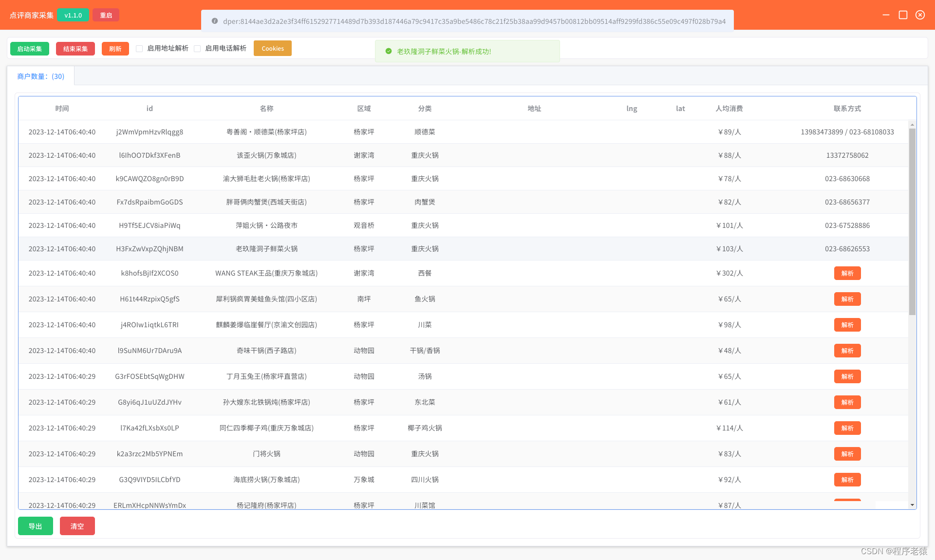Click scrollbar down arrow in table
Screen dimensions: 935x560
coord(912,505)
